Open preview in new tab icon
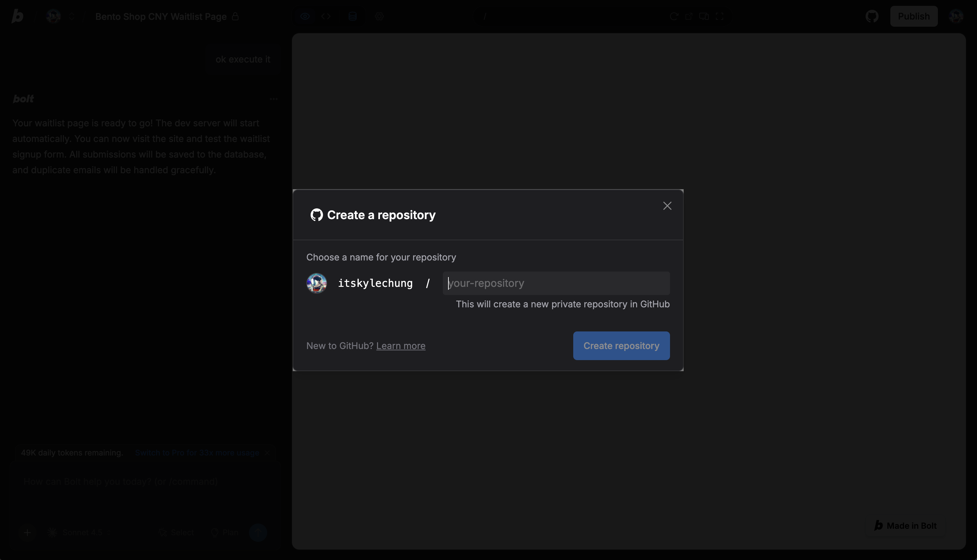This screenshot has height=560, width=977. pos(689,16)
